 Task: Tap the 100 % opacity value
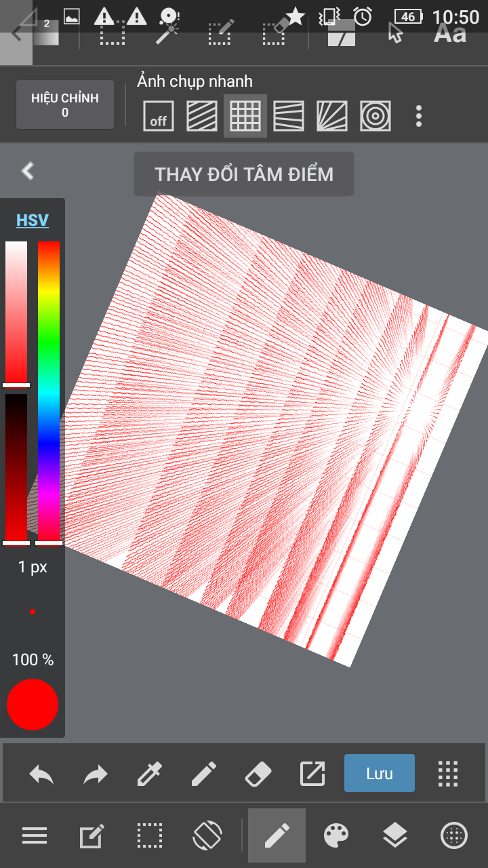pyautogui.click(x=33, y=660)
